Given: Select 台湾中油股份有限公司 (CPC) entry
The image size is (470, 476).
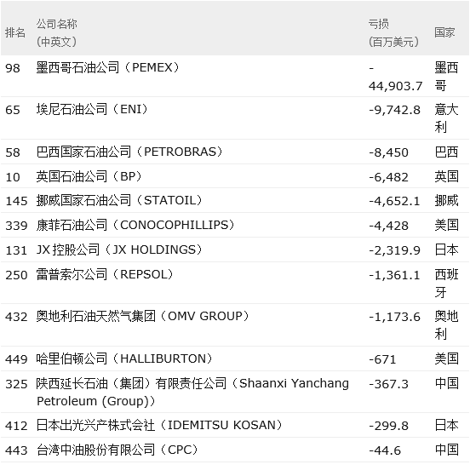Looking at the screenshot, I should pyautogui.click(x=117, y=450).
